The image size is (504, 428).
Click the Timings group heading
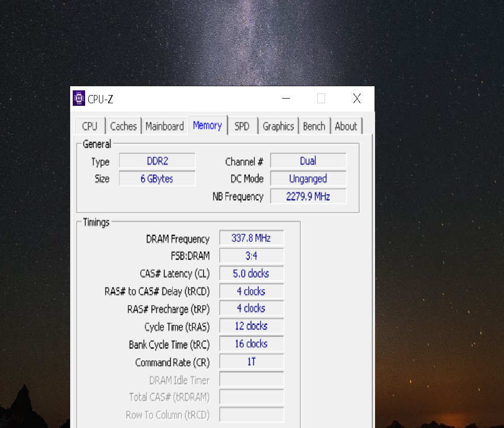(96, 223)
